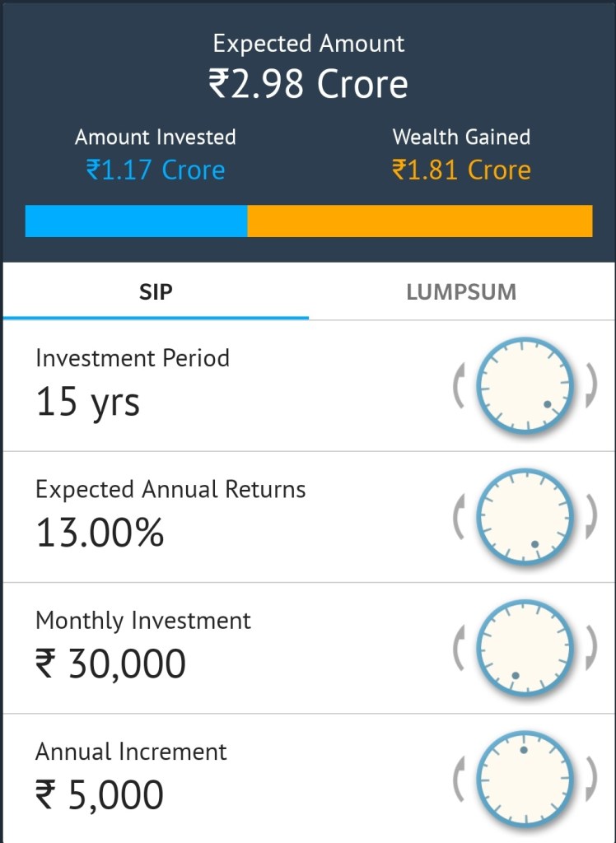Switch to the SIP tab

[156, 292]
